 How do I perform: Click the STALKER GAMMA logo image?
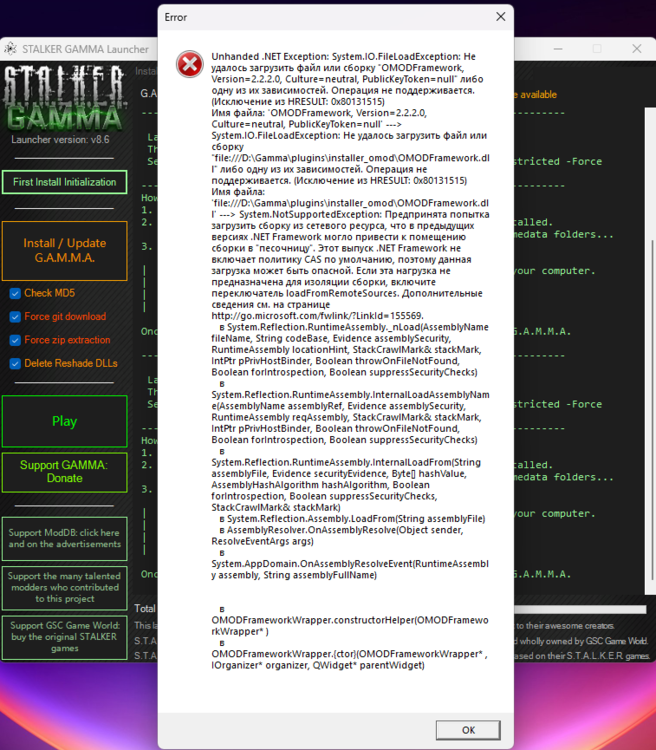[x=64, y=98]
